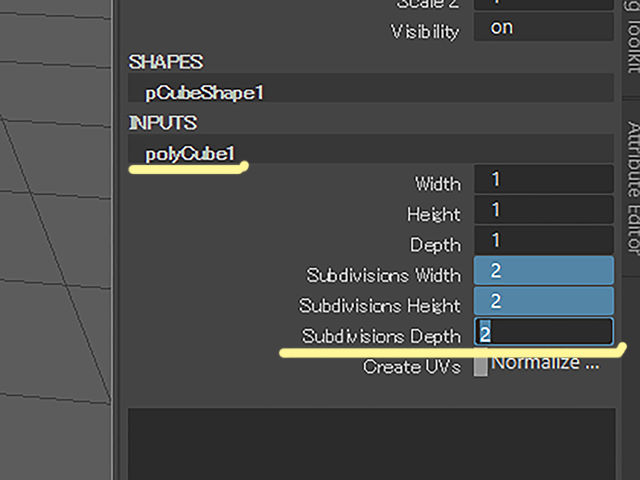The height and width of the screenshot is (480, 640).
Task: Click the Height value field
Action: pos(544,210)
